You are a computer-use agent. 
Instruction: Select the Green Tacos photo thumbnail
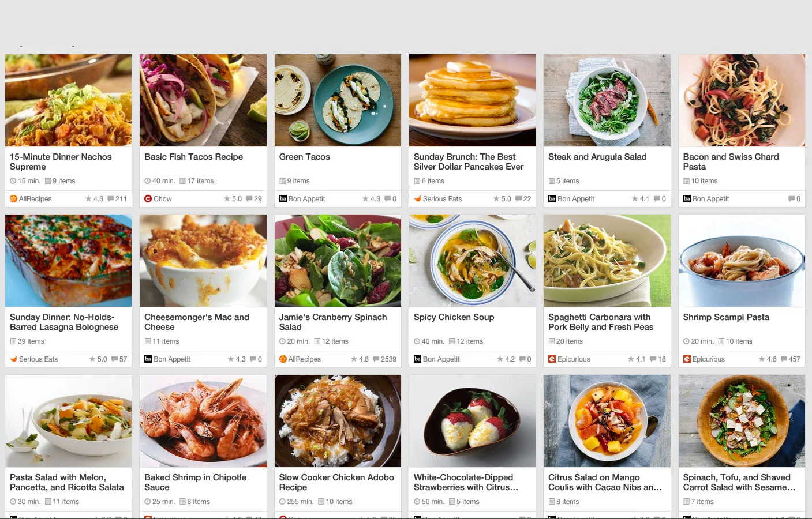[x=338, y=100]
